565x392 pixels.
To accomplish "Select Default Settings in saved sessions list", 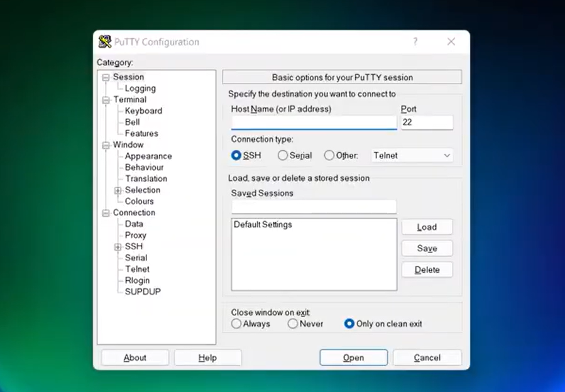I will pos(263,224).
